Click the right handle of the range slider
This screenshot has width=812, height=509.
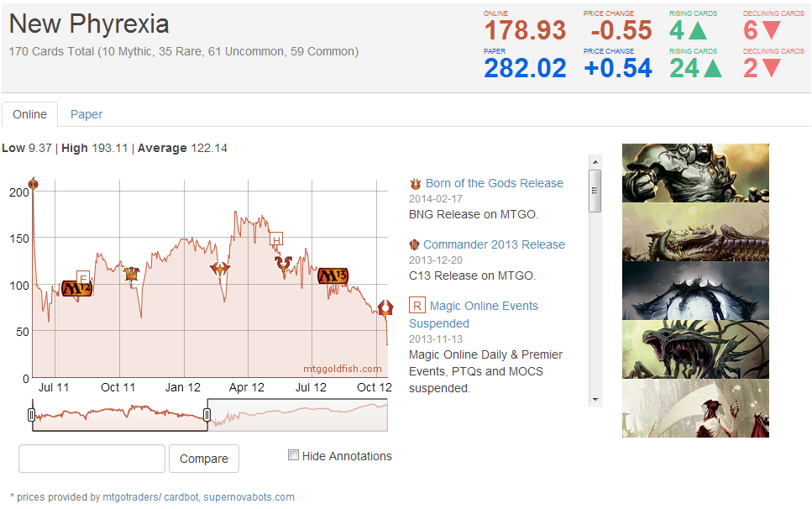click(x=207, y=415)
